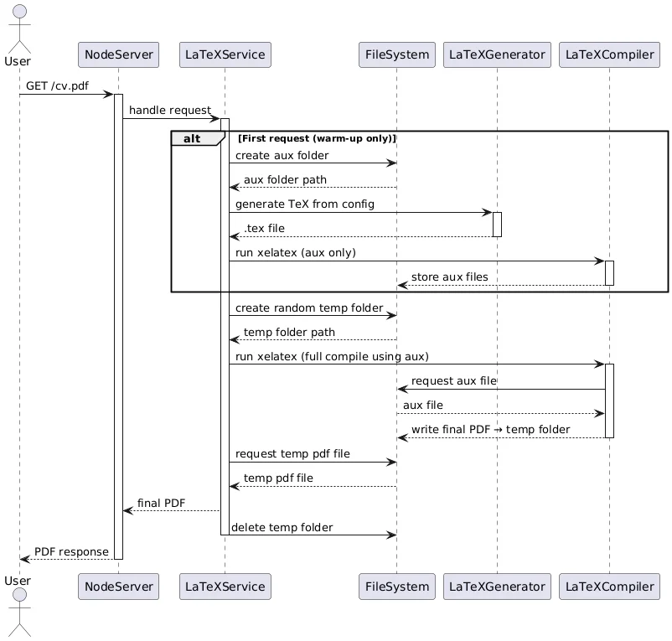
Task: Select the bottom LaTeXService footer box
Action: [x=224, y=587]
